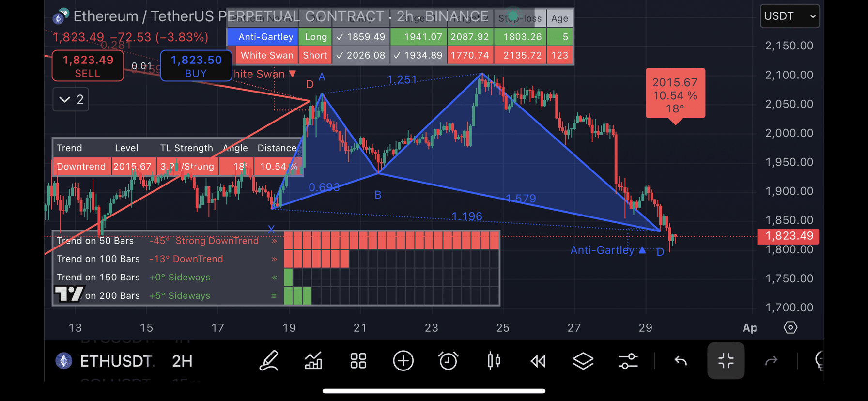Open the layout grid icon

click(x=358, y=361)
